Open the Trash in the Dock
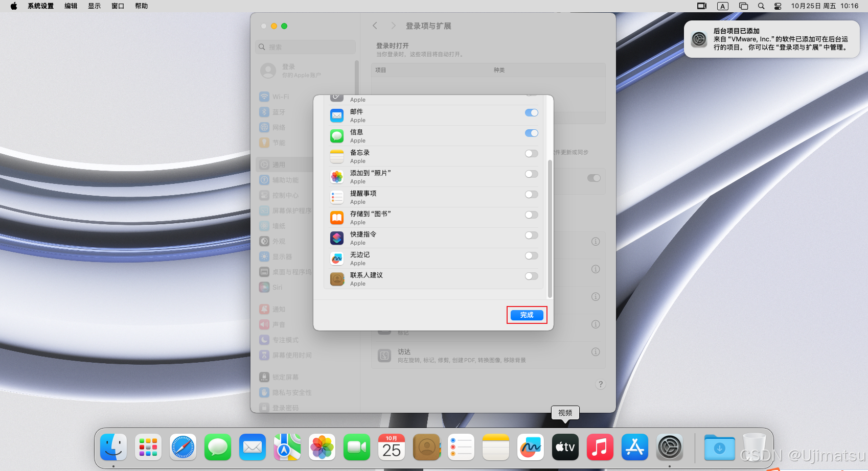Screen dimensions: 868x471 coord(755,447)
